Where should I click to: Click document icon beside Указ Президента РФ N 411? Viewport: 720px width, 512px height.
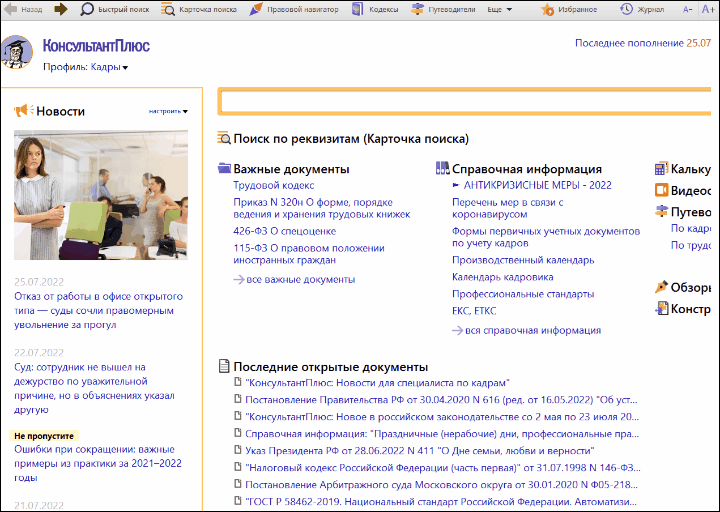238,450
